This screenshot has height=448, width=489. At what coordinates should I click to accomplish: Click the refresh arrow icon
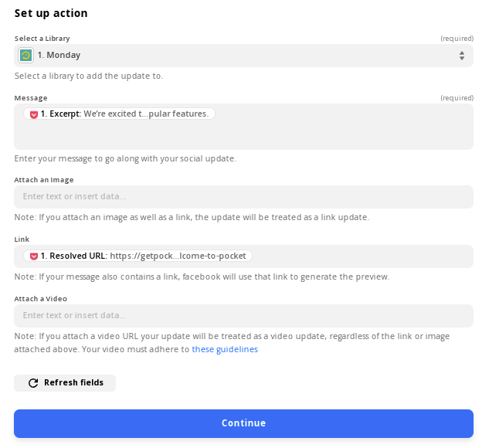click(33, 383)
